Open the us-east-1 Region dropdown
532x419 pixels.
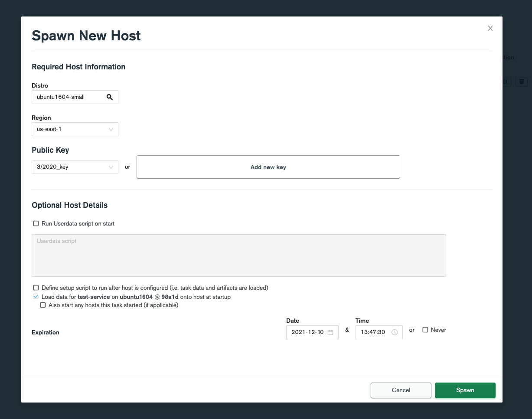[x=69, y=129]
